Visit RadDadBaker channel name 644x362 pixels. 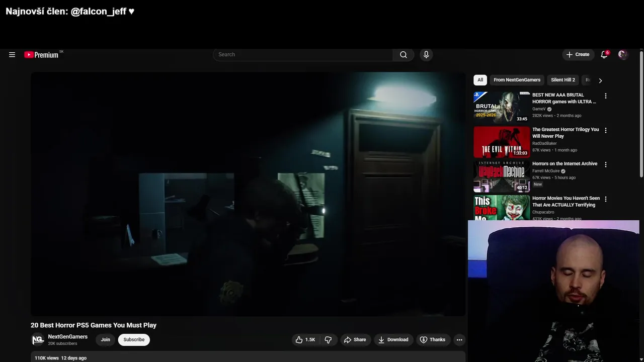click(x=544, y=143)
